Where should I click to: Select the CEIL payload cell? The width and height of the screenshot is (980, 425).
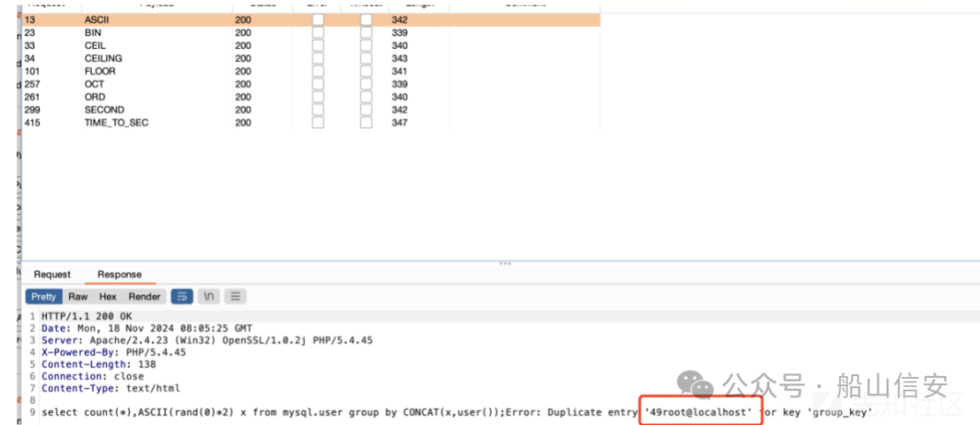95,45
